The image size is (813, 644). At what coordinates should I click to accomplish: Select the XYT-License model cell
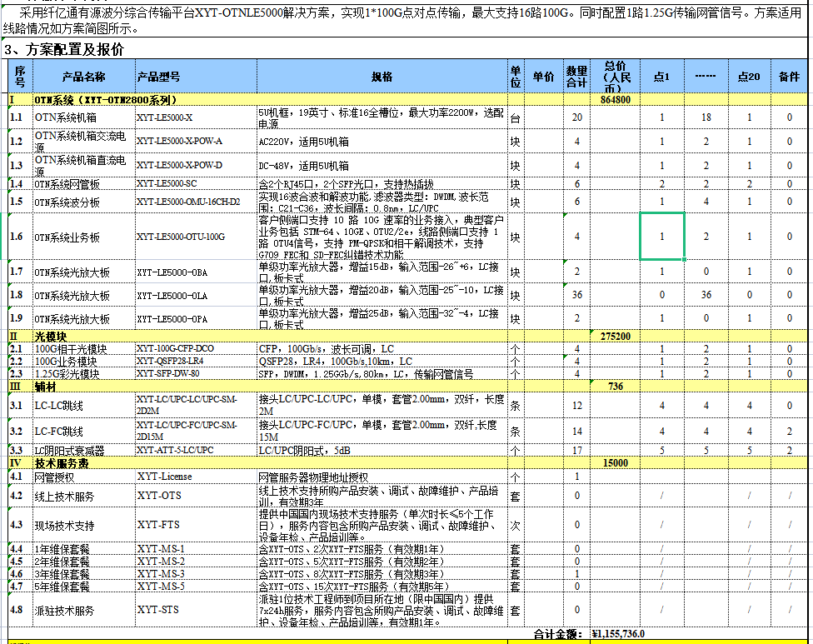point(194,477)
